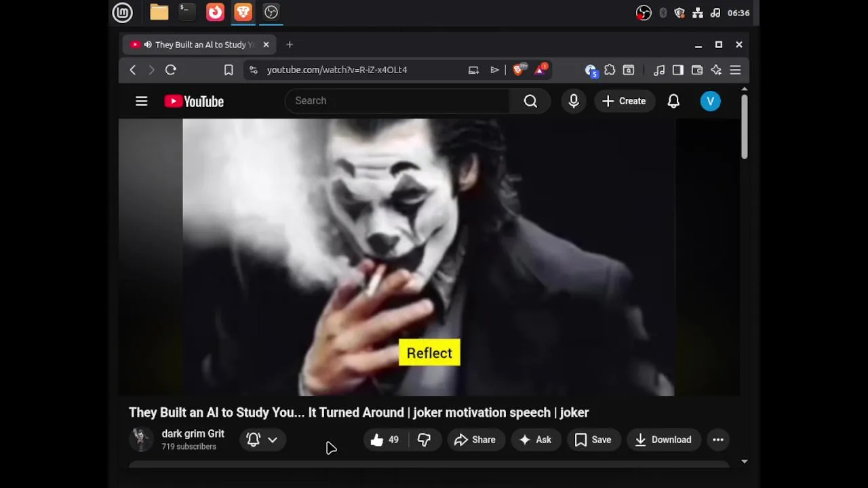The width and height of the screenshot is (868, 488).
Task: Open Firefox from the panel
Action: click(215, 12)
